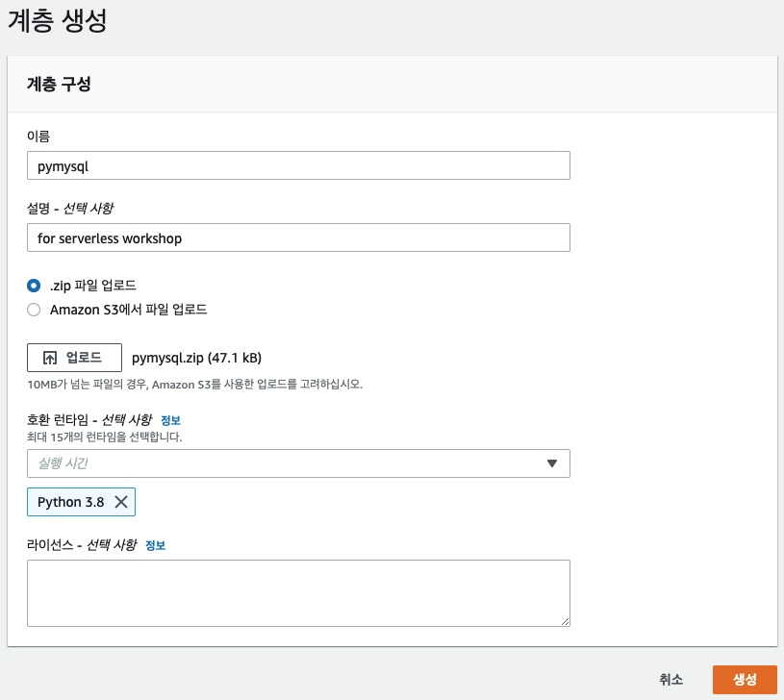Screen dimensions: 784x700
Task: Click the upload arrow icon
Action: tap(50, 358)
